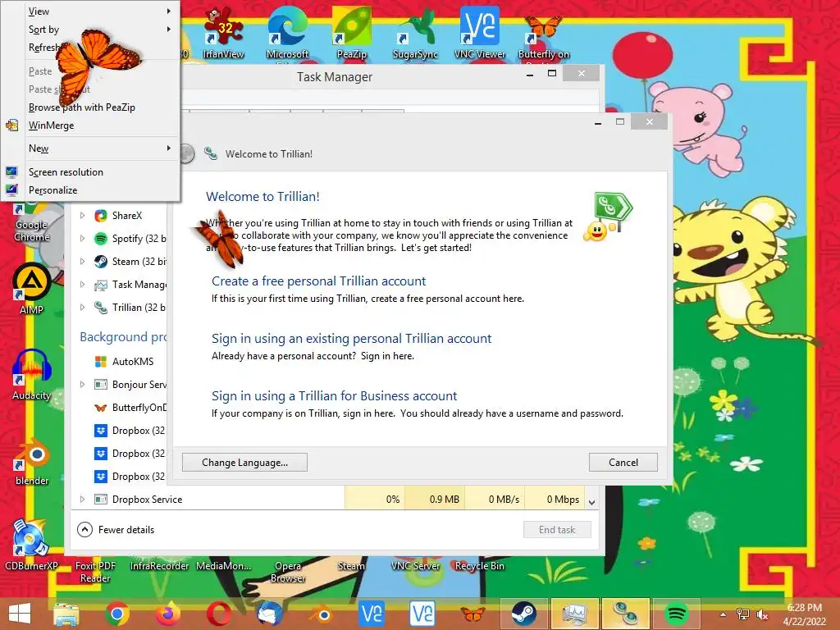
Task: Expand the Spotify process group arrow
Action: (x=83, y=239)
